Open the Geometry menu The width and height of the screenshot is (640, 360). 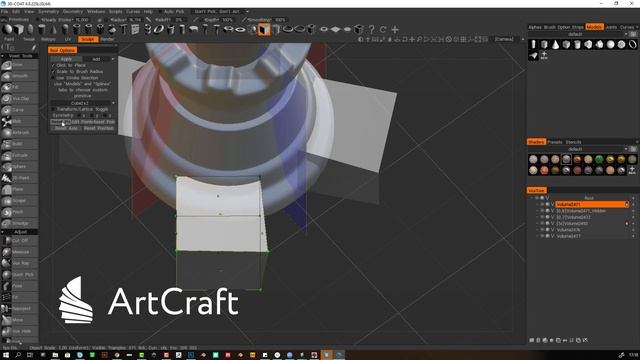tap(73, 12)
